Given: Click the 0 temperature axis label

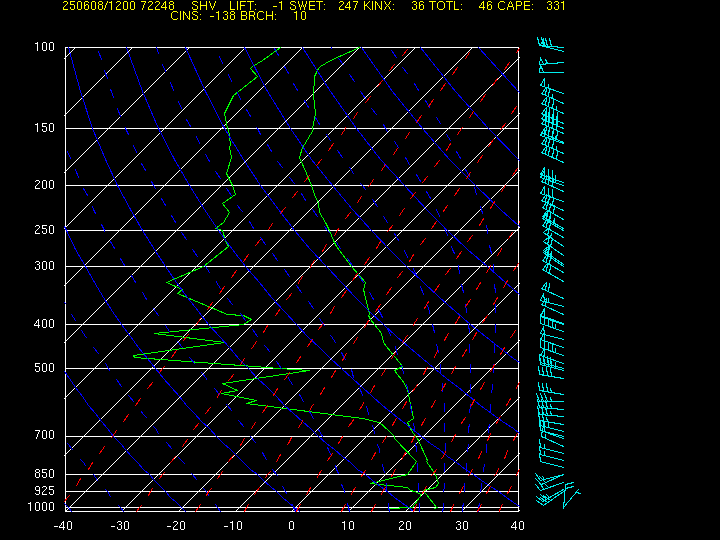Looking at the screenshot, I should pyautogui.click(x=291, y=526).
